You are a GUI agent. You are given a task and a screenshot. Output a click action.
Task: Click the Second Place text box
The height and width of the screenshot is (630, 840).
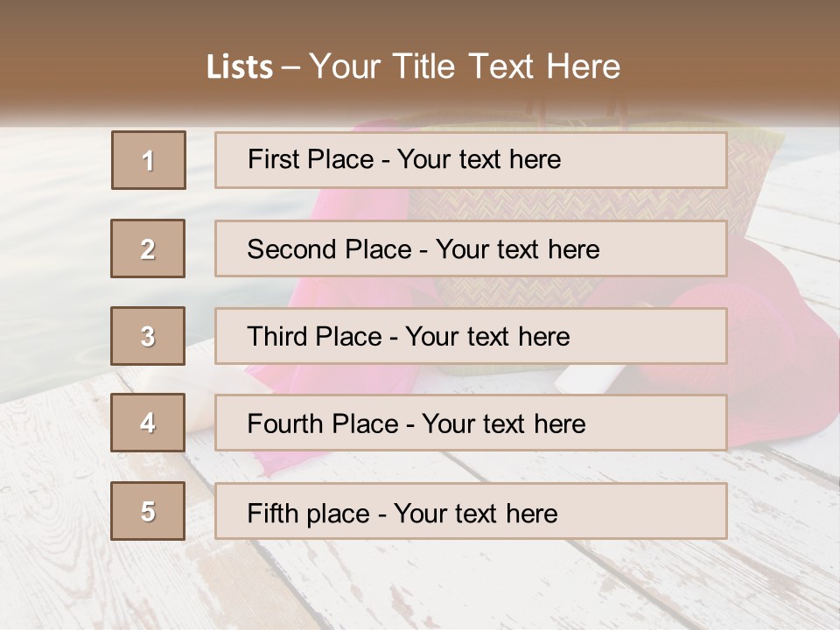point(471,248)
